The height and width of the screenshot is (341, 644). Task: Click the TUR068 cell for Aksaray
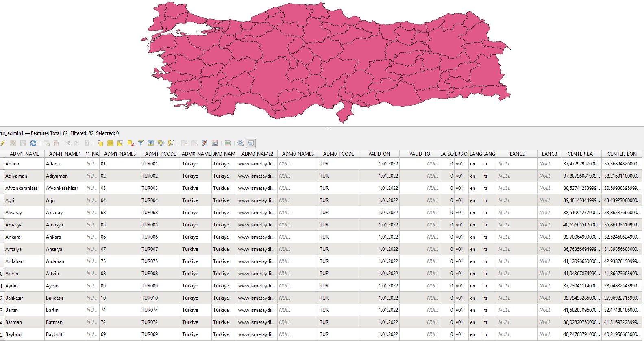tap(150, 213)
